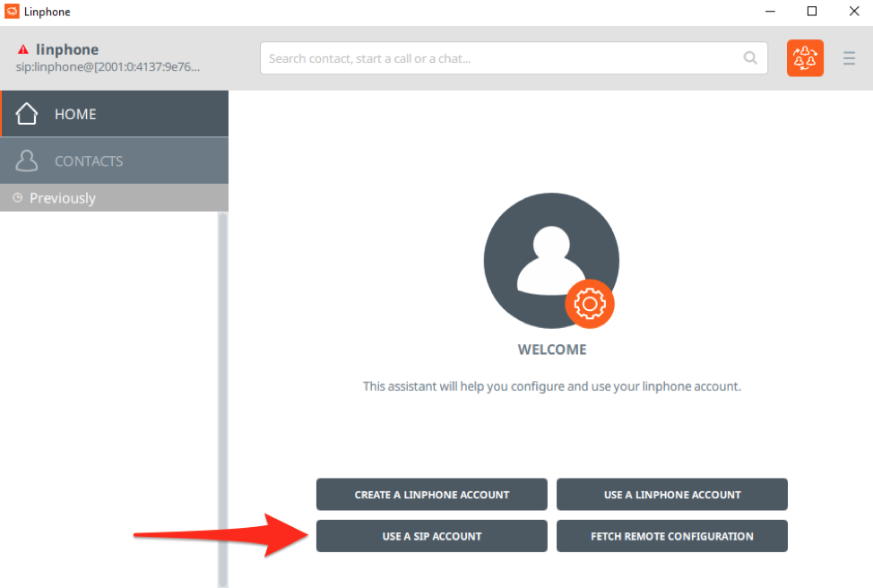873x588 pixels.
Task: Open the conference call manager orange icon
Action: coord(805,58)
